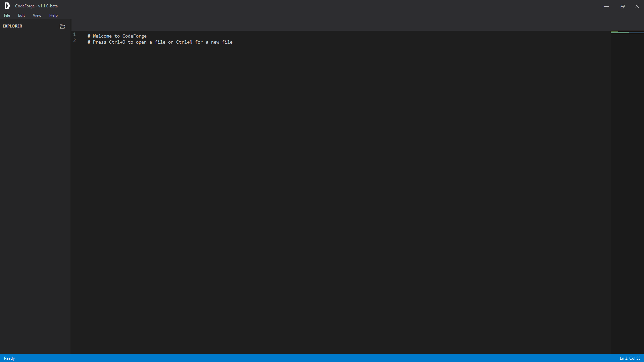Open the Edit menu
The image size is (644, 362).
click(x=21, y=15)
